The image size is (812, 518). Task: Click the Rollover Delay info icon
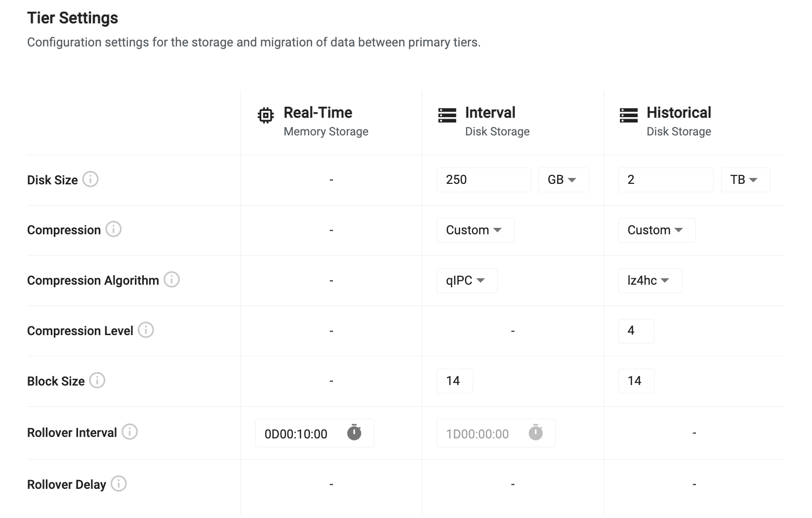tap(119, 484)
